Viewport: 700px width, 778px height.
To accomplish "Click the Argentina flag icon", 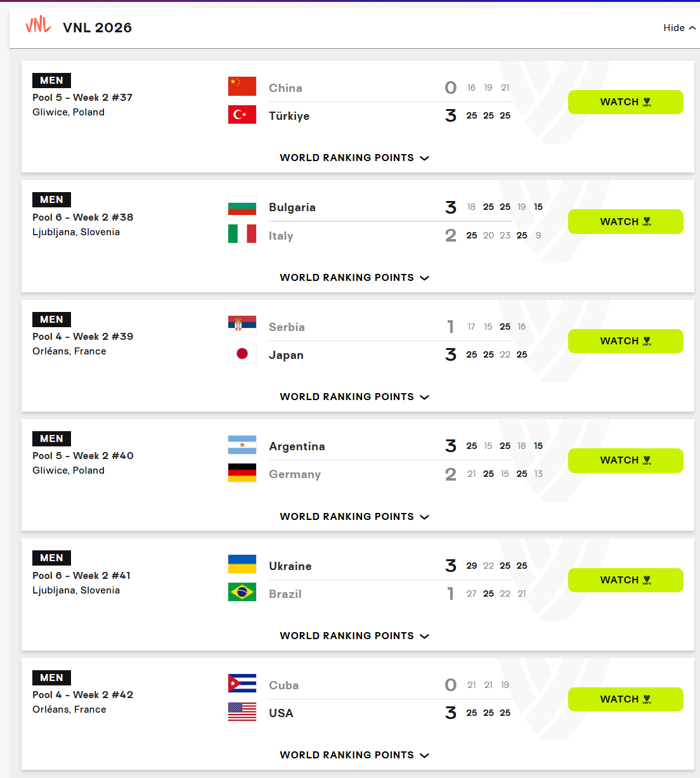I will click(242, 445).
